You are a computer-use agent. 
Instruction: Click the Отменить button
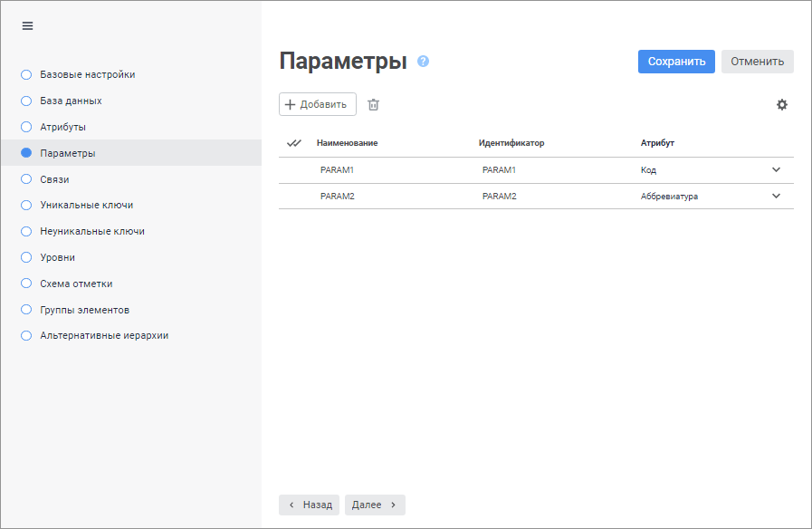(x=757, y=62)
